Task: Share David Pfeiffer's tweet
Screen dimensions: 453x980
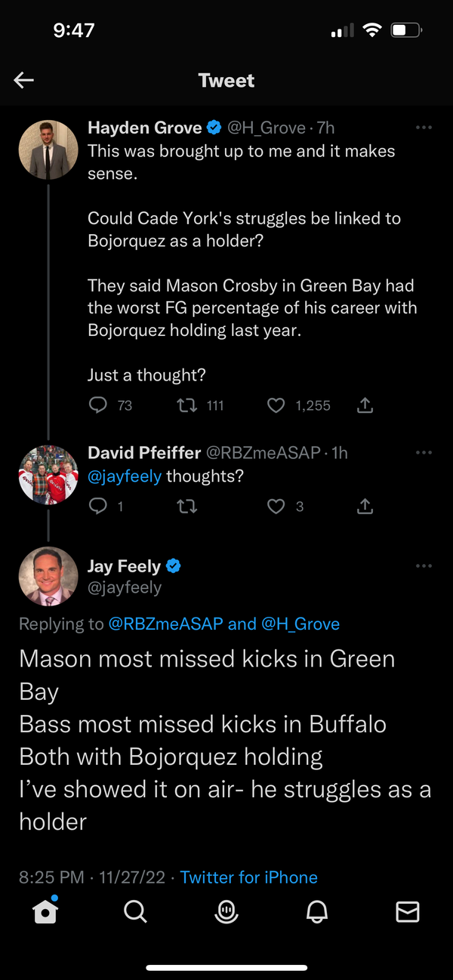Action: click(x=365, y=506)
